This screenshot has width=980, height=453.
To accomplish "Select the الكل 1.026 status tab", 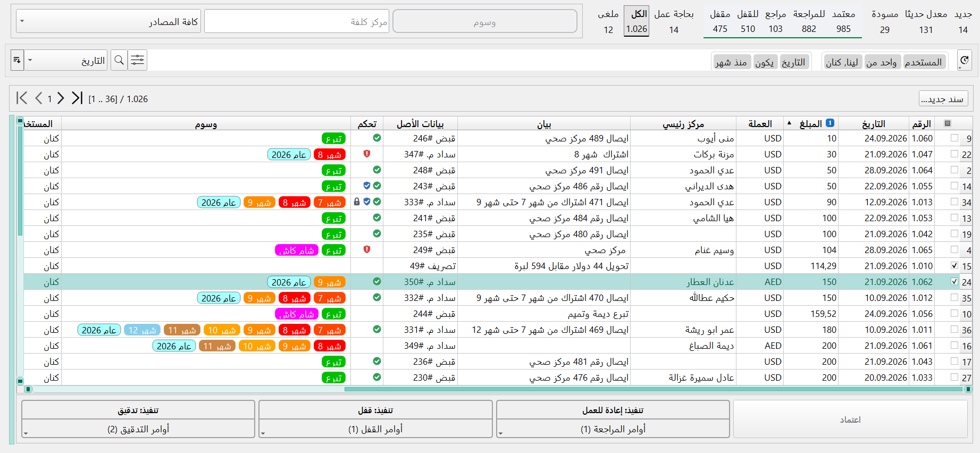I will pos(636,21).
